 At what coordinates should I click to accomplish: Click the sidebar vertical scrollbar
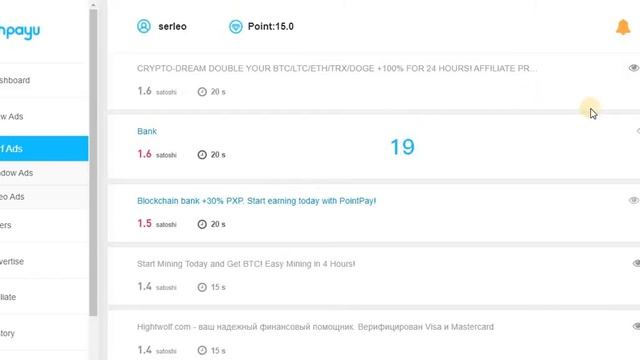pyautogui.click(x=93, y=163)
